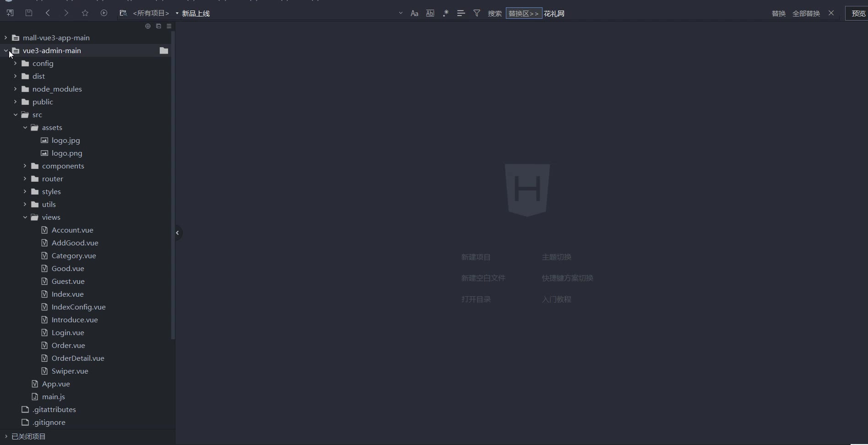
Task: Click the collapse all icon in project panel
Action: [x=158, y=26]
